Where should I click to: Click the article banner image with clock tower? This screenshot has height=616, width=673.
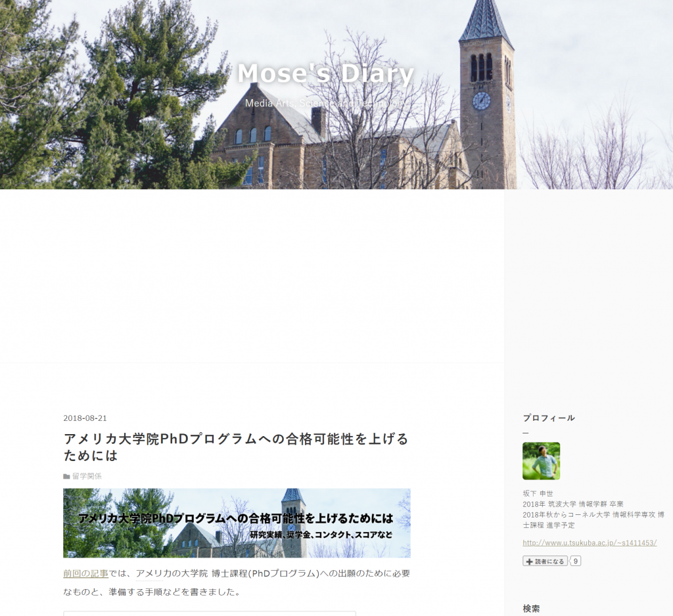click(237, 523)
